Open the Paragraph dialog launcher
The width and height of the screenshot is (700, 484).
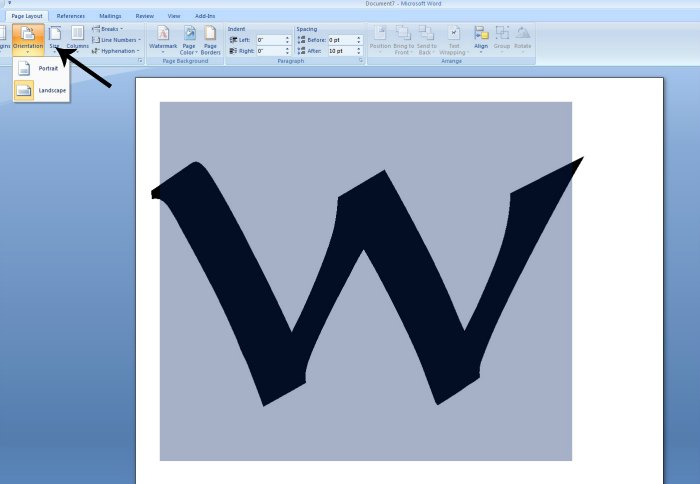point(361,61)
